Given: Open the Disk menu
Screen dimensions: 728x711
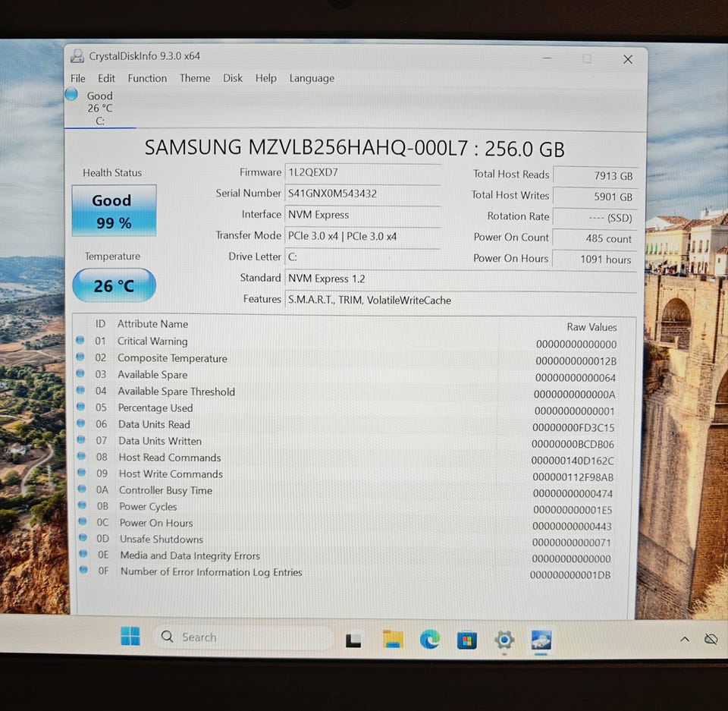Looking at the screenshot, I should pos(233,78).
